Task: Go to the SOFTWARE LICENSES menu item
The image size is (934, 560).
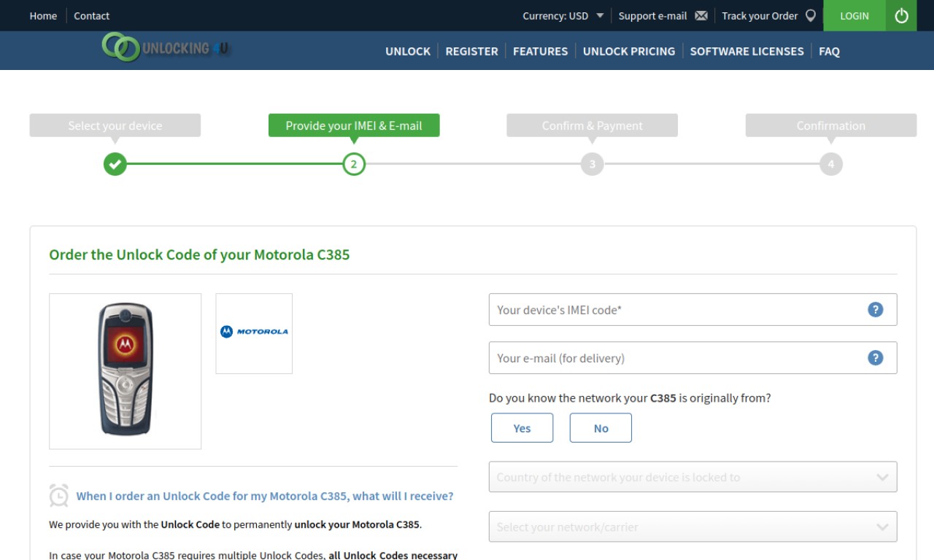Action: [746, 51]
